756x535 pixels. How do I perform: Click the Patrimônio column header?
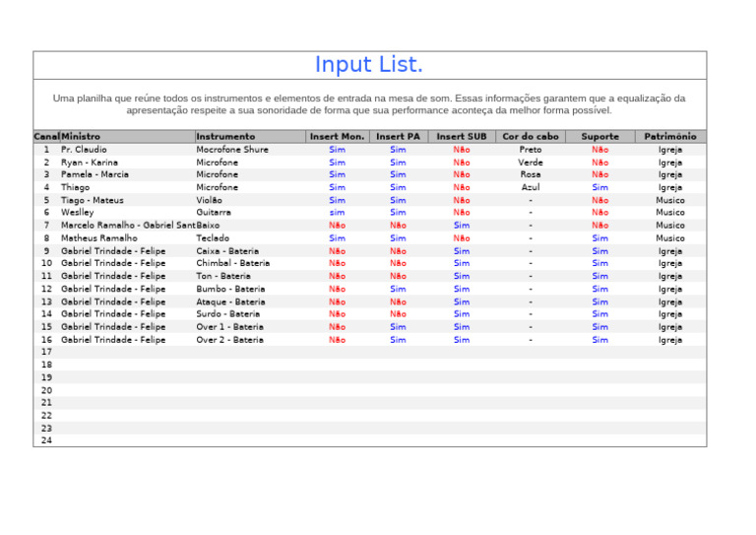(x=669, y=137)
